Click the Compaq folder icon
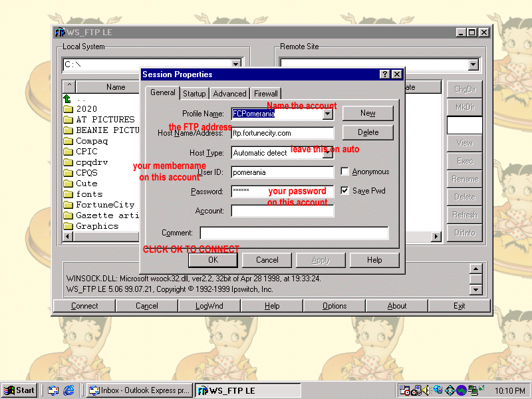Image resolution: width=532 pixels, height=399 pixels. tap(68, 141)
